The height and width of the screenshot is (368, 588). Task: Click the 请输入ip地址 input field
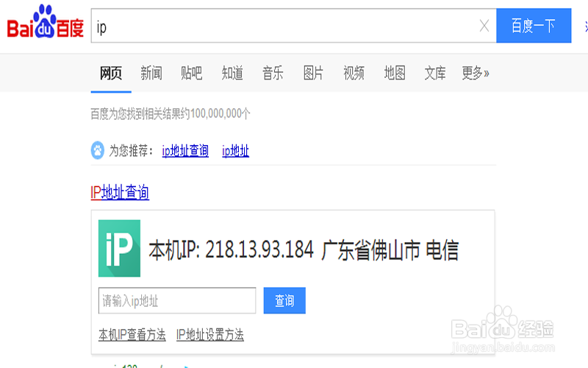pos(177,300)
